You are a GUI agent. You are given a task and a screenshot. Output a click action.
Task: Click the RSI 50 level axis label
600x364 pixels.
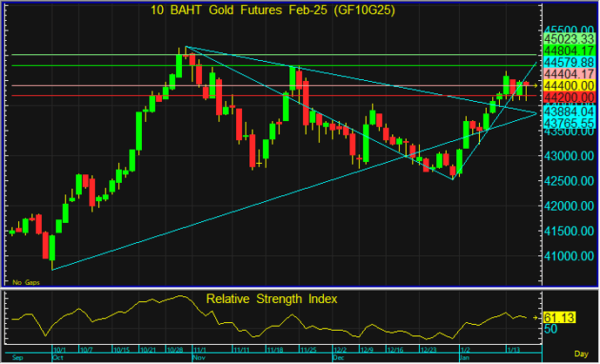(x=550, y=329)
